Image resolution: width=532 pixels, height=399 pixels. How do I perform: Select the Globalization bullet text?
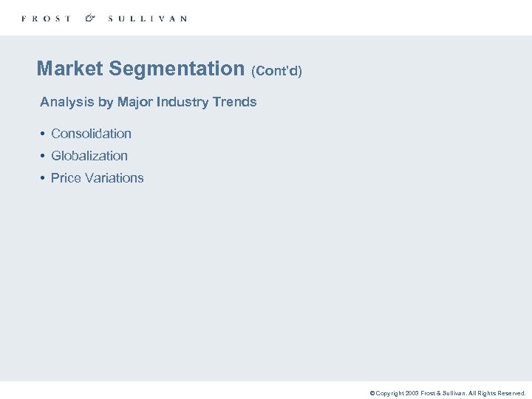click(x=89, y=156)
